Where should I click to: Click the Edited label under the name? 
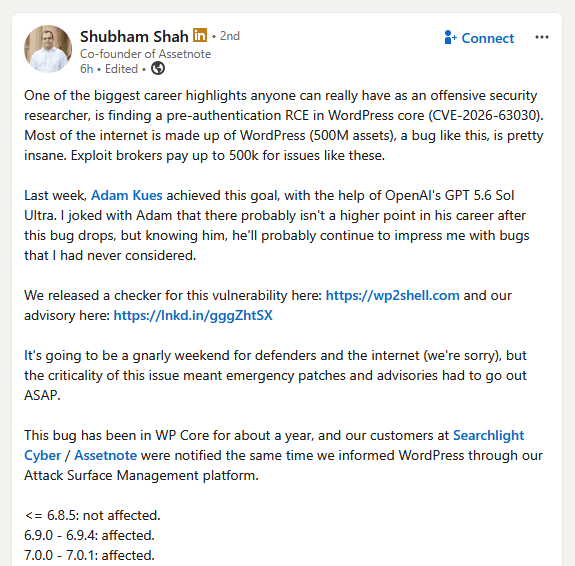point(121,69)
